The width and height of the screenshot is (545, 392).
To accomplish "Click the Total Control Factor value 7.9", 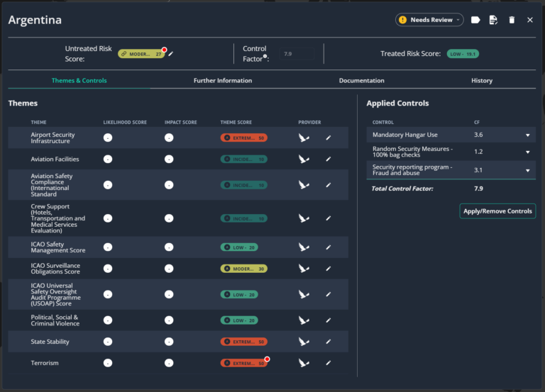I will click(478, 189).
